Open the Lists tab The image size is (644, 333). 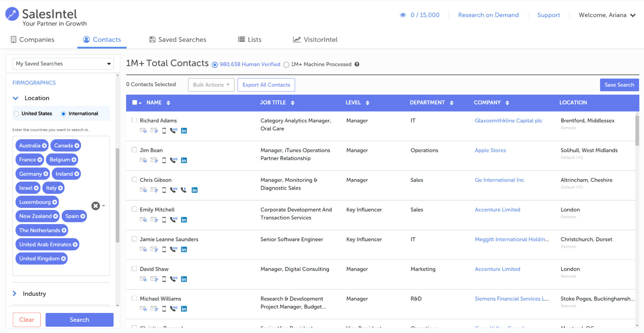(x=250, y=40)
